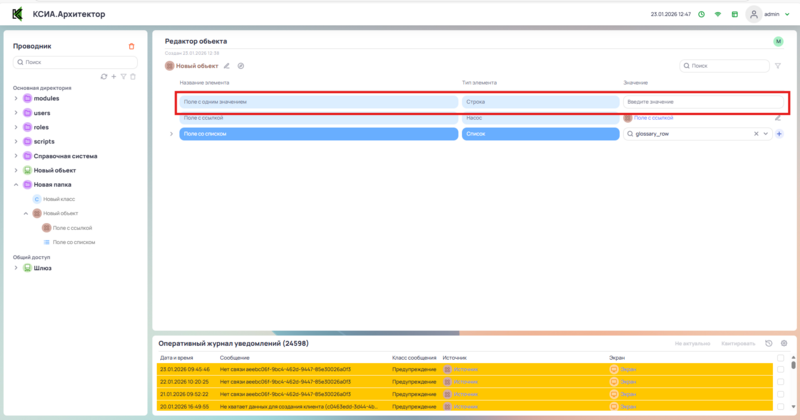Click the gray delete icon in explorer toolbar
Viewport: 800px width, 420px height.
pyautogui.click(x=133, y=77)
